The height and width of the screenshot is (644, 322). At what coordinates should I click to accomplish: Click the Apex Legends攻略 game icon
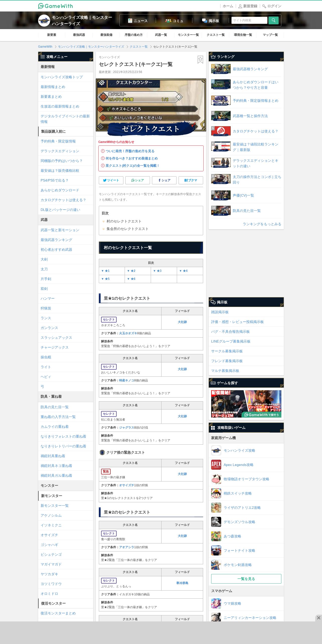click(216, 465)
